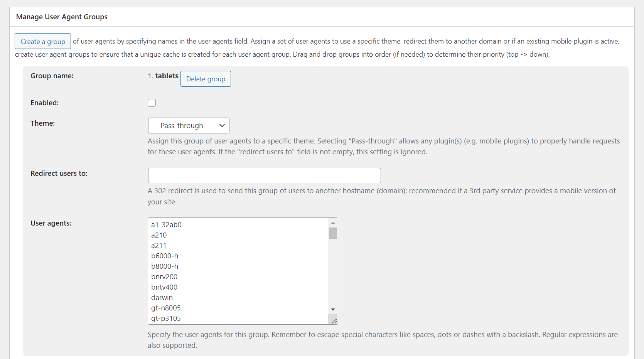Click the user agents scrollbar thumb

tap(333, 233)
